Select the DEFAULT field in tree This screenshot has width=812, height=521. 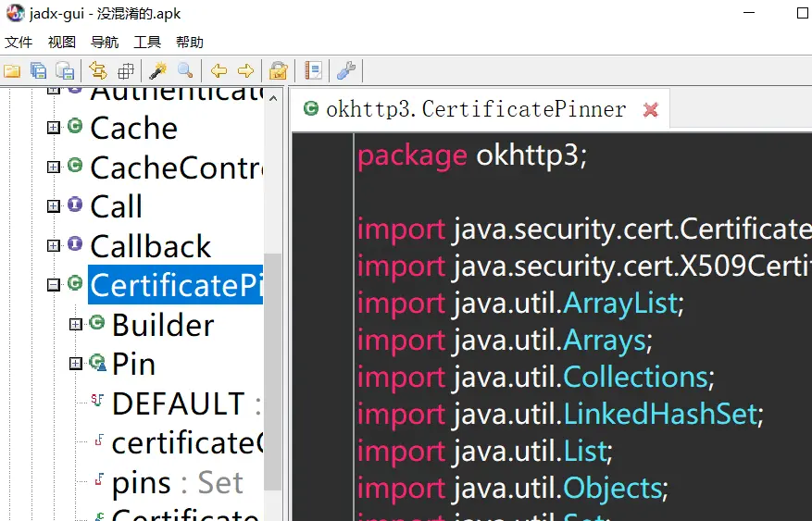[185, 403]
